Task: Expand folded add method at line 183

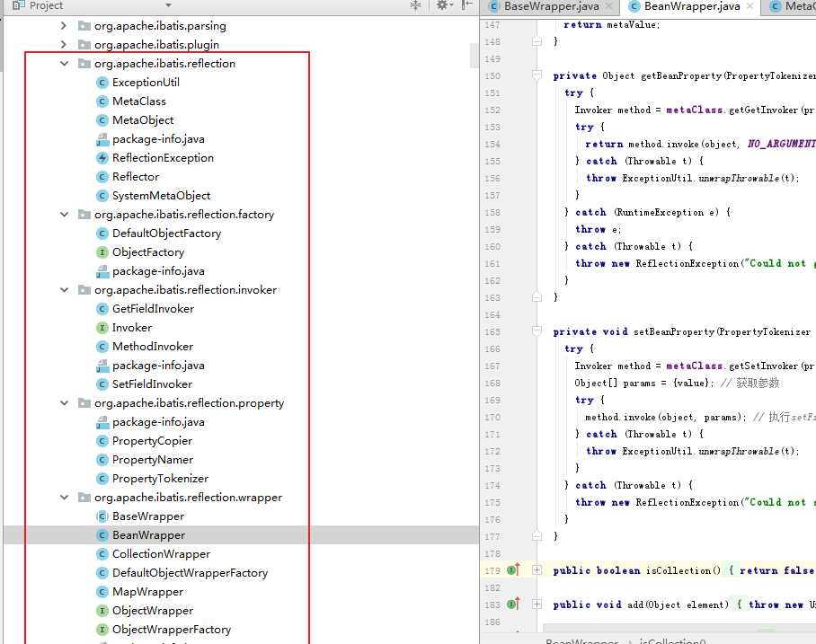Action: click(537, 604)
